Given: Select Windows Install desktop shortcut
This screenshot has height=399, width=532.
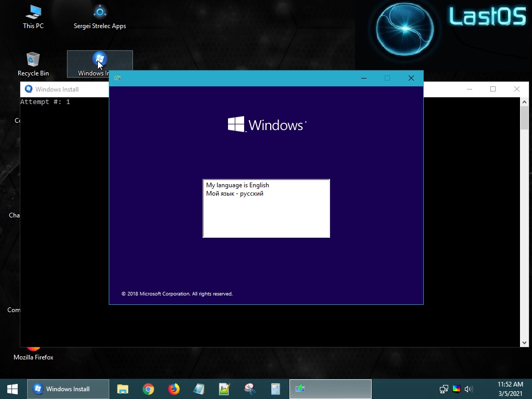Looking at the screenshot, I should 100,64.
